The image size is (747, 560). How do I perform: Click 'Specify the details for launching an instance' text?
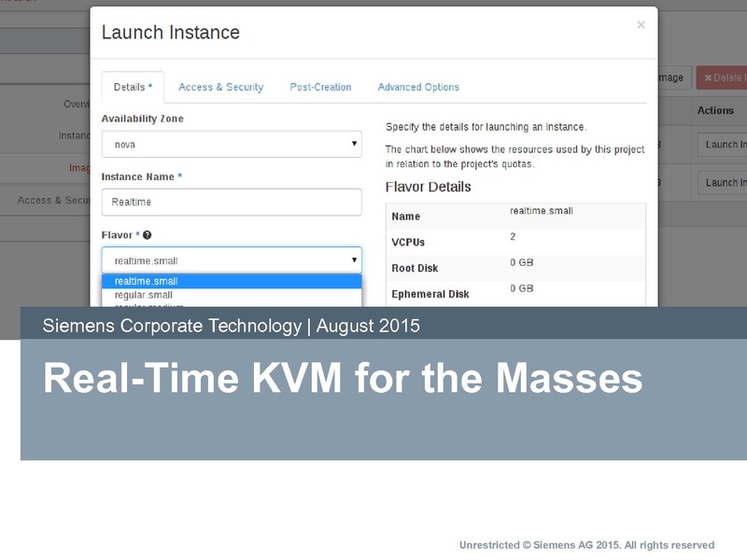pyautogui.click(x=486, y=127)
